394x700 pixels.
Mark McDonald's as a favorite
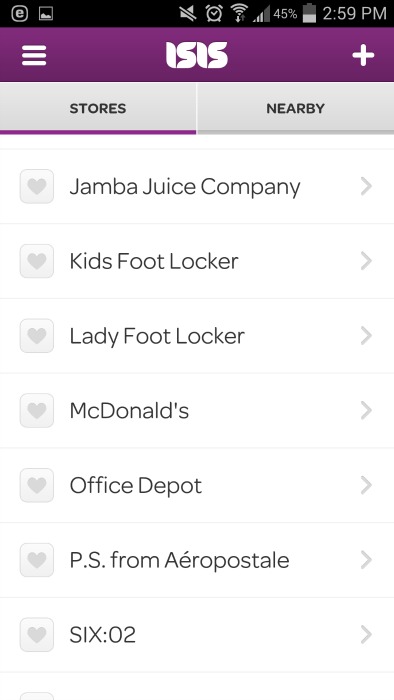click(x=37, y=410)
